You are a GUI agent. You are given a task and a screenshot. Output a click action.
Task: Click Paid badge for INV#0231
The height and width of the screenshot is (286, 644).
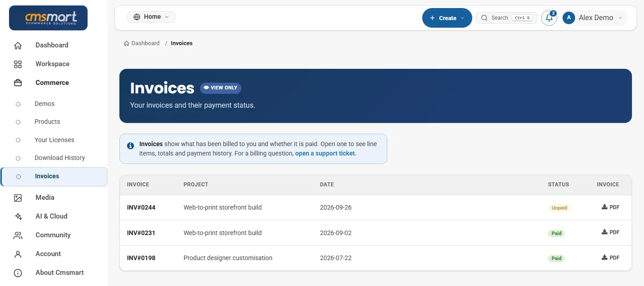(x=556, y=233)
